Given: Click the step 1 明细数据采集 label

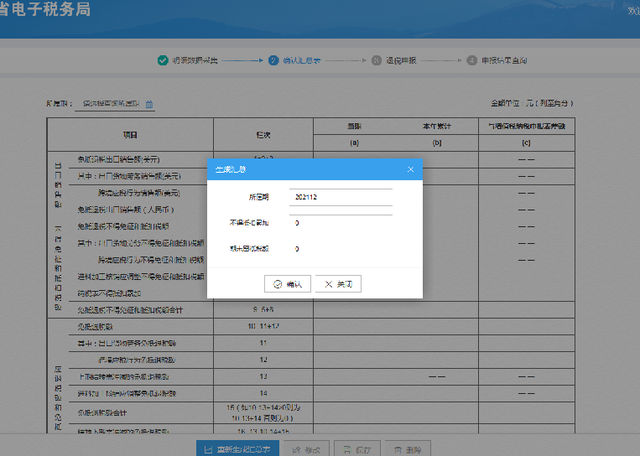Looking at the screenshot, I should (195, 60).
